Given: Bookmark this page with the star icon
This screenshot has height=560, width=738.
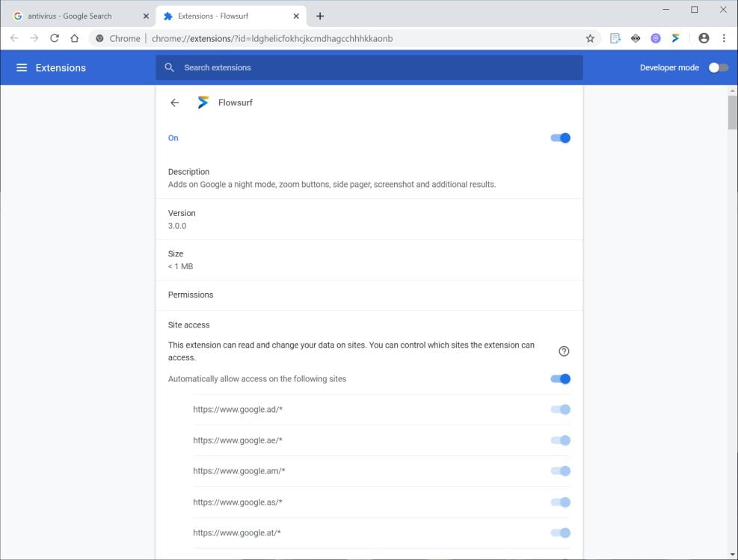Looking at the screenshot, I should click(x=590, y=38).
